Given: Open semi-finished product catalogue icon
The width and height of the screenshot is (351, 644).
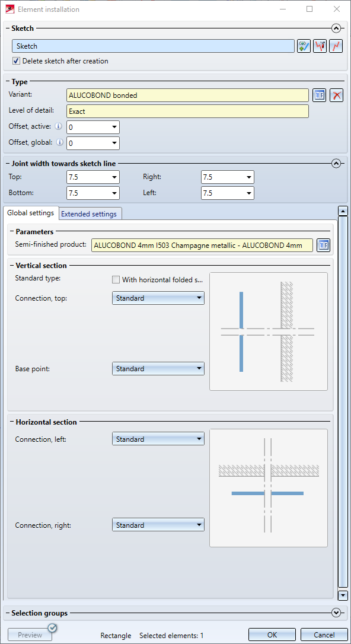Looking at the screenshot, I should (324, 245).
